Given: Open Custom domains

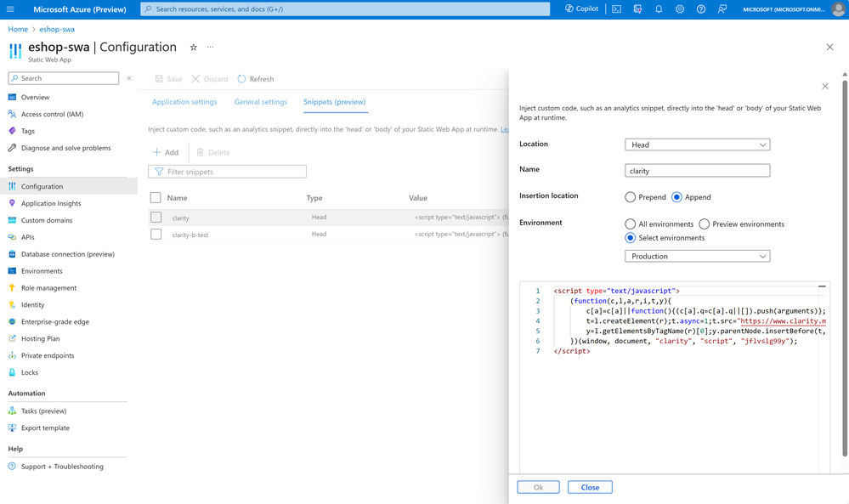Looking at the screenshot, I should [47, 220].
